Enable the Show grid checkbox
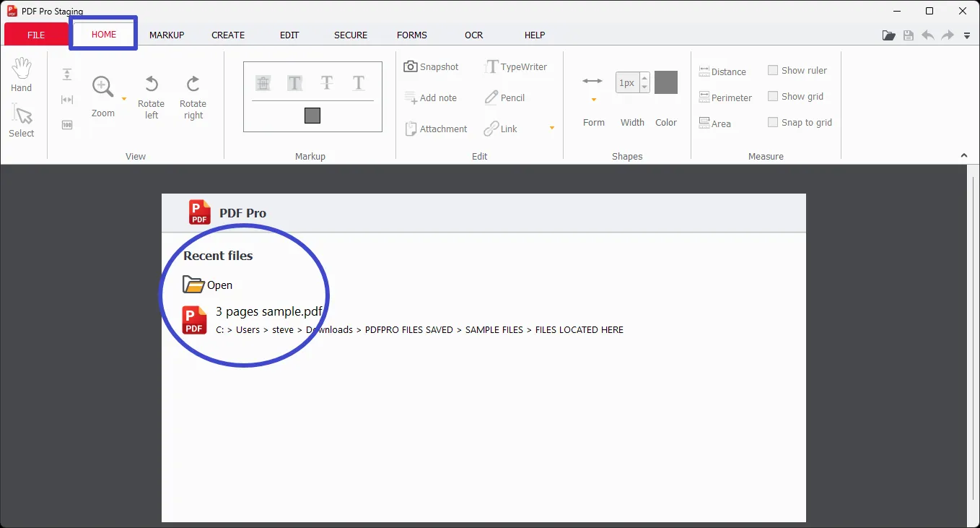 click(773, 96)
